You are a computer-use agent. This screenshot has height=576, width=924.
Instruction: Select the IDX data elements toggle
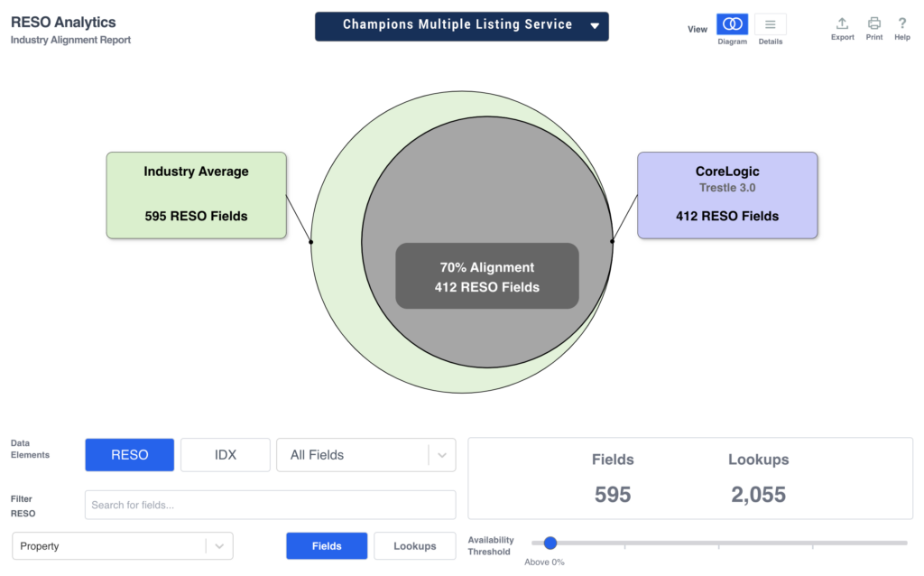point(226,455)
